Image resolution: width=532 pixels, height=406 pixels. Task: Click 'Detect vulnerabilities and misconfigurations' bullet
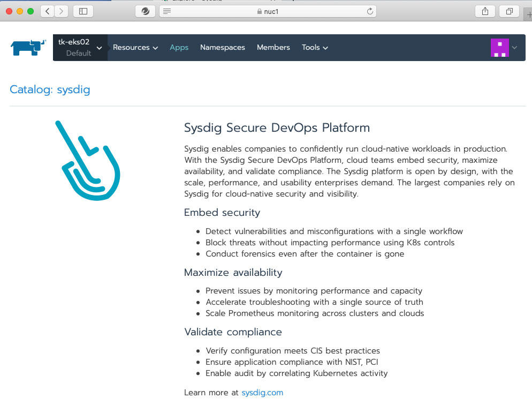click(334, 231)
